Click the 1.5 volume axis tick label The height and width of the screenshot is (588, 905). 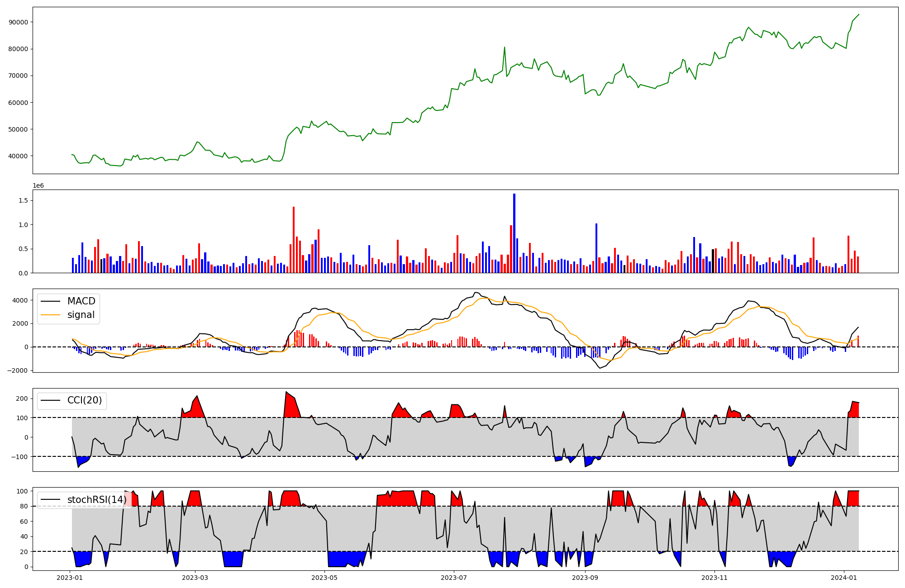coord(23,200)
